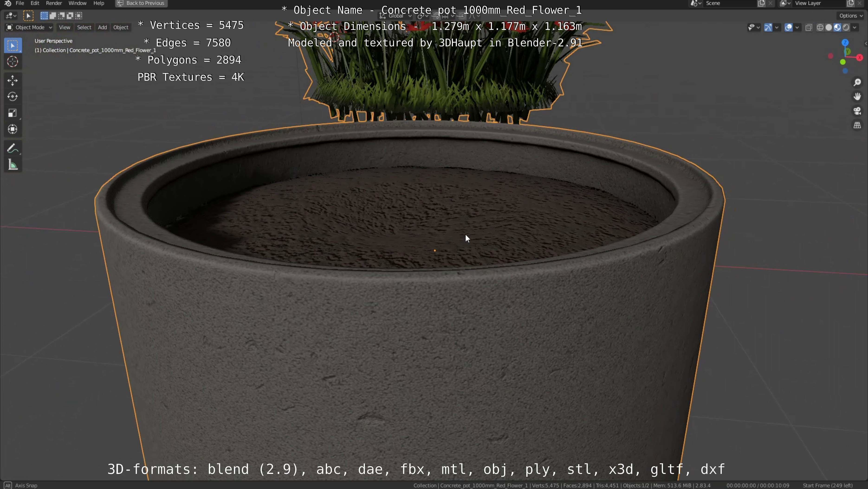Open selectability and visibility dropdown
Image resolution: width=868 pixels, height=489 pixels.
pyautogui.click(x=754, y=28)
